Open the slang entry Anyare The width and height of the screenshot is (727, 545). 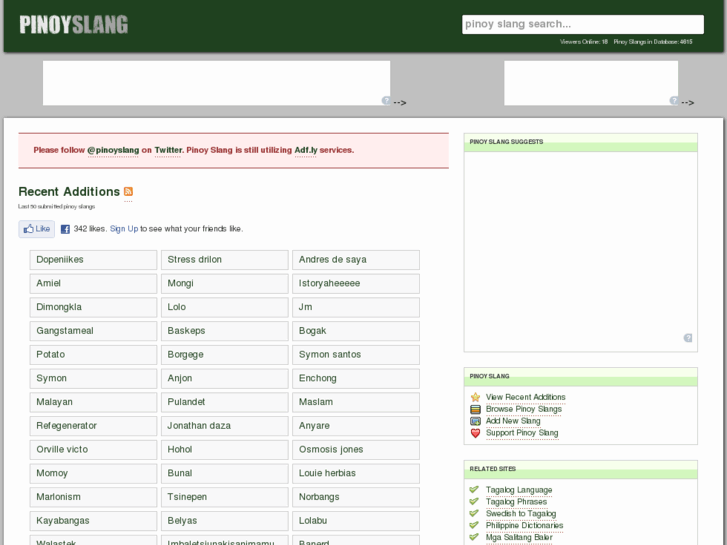point(356,426)
